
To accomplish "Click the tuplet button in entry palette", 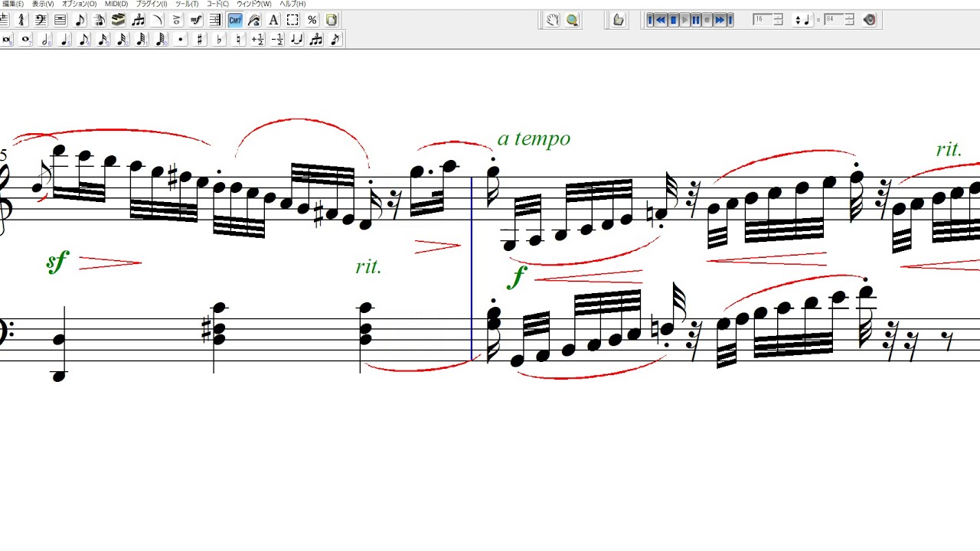I will point(316,40).
